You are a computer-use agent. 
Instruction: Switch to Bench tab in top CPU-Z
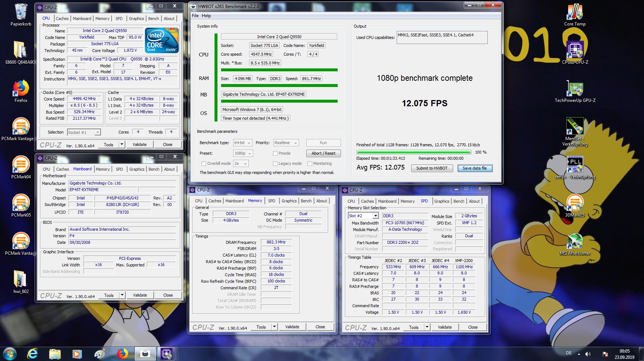pyautogui.click(x=153, y=19)
